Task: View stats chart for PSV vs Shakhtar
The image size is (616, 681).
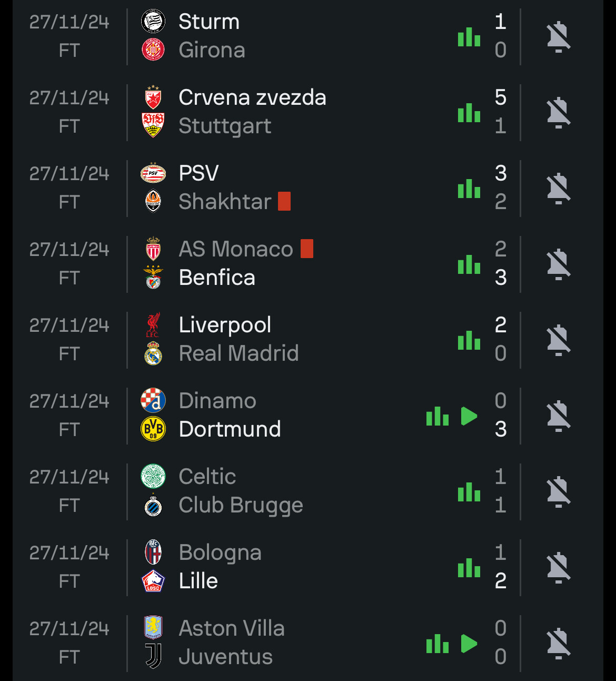Action: tap(469, 189)
